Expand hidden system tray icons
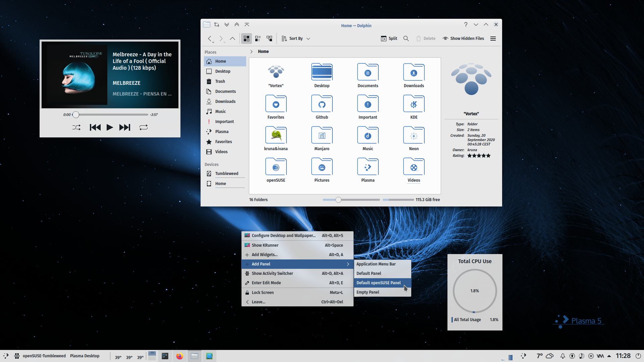 click(609, 356)
